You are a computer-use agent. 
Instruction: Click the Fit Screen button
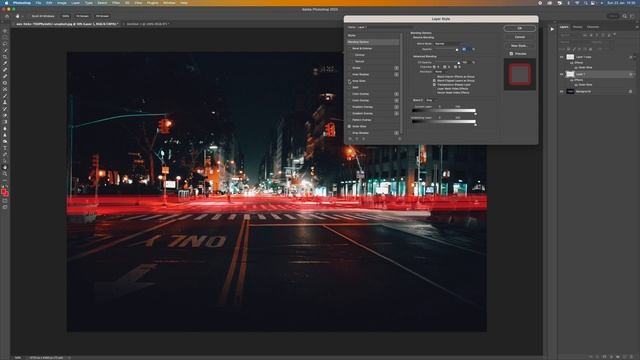[82, 16]
